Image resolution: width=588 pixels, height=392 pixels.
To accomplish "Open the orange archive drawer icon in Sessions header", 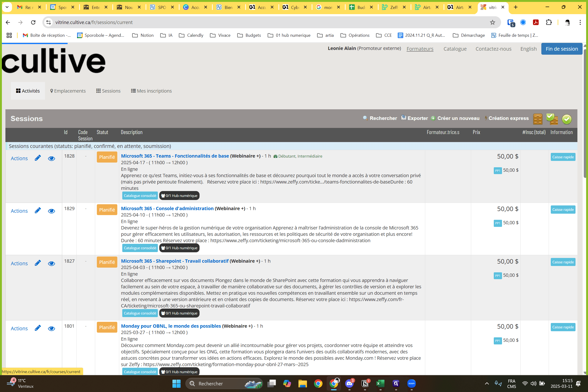I will 538,119.
